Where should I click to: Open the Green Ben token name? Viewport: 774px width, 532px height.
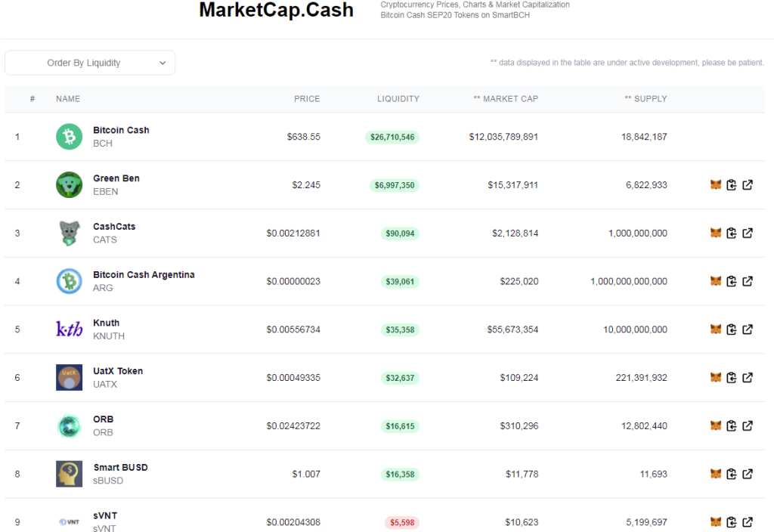pyautogui.click(x=116, y=178)
